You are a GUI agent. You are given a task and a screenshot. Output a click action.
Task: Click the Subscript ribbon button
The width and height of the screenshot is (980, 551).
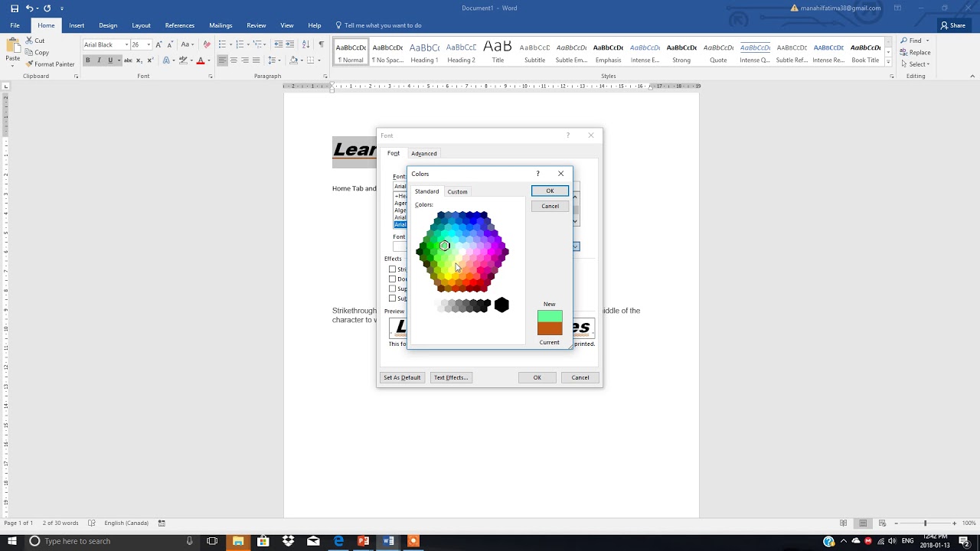tap(139, 60)
